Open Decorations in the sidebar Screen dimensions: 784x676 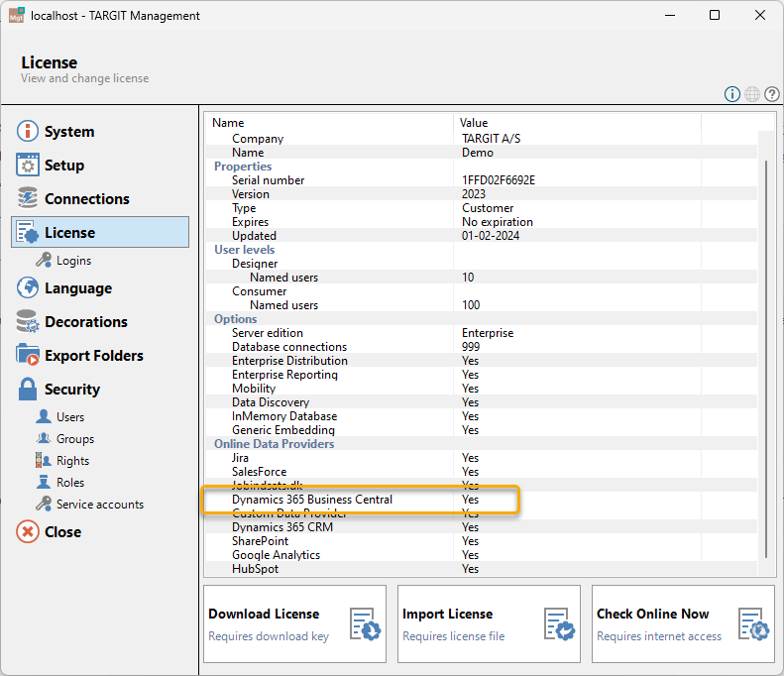86,322
